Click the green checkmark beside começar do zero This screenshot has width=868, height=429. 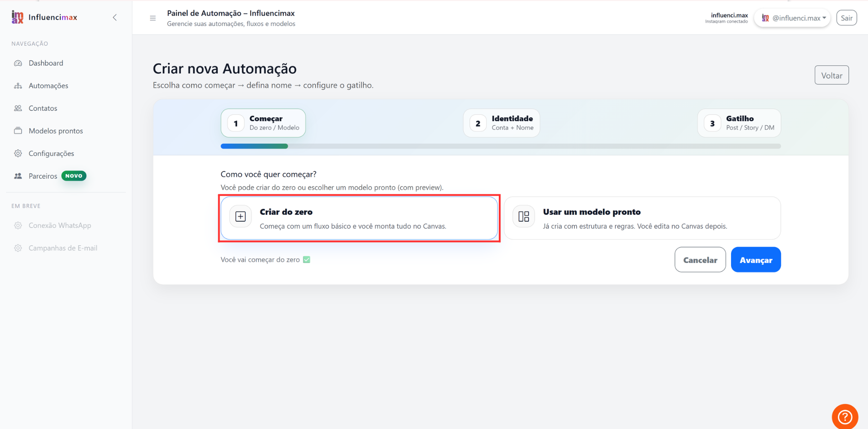(307, 259)
